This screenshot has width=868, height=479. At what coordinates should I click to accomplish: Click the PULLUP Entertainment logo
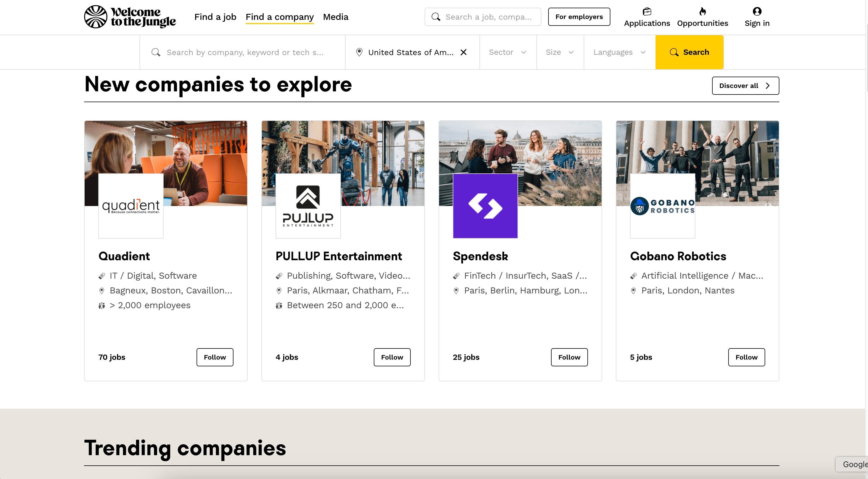[x=308, y=206]
